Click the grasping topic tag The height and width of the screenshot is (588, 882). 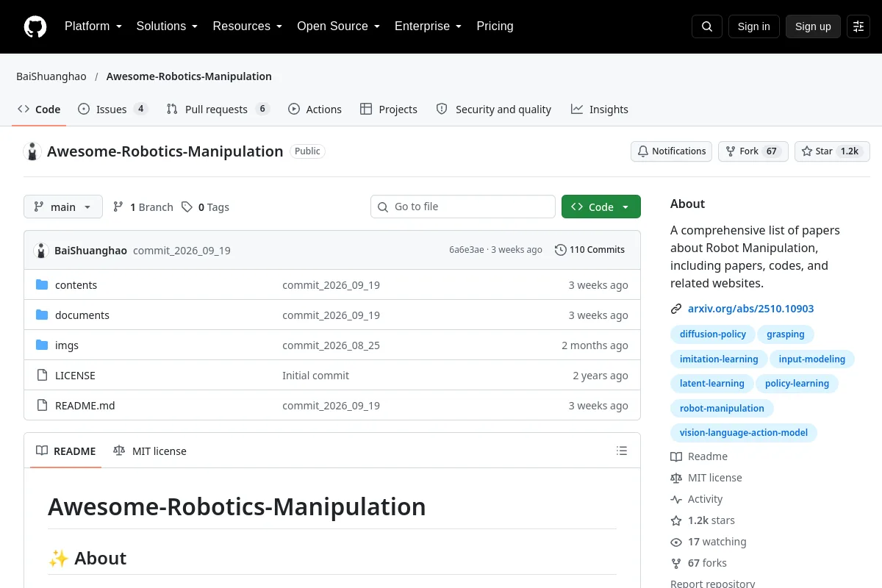coord(786,334)
